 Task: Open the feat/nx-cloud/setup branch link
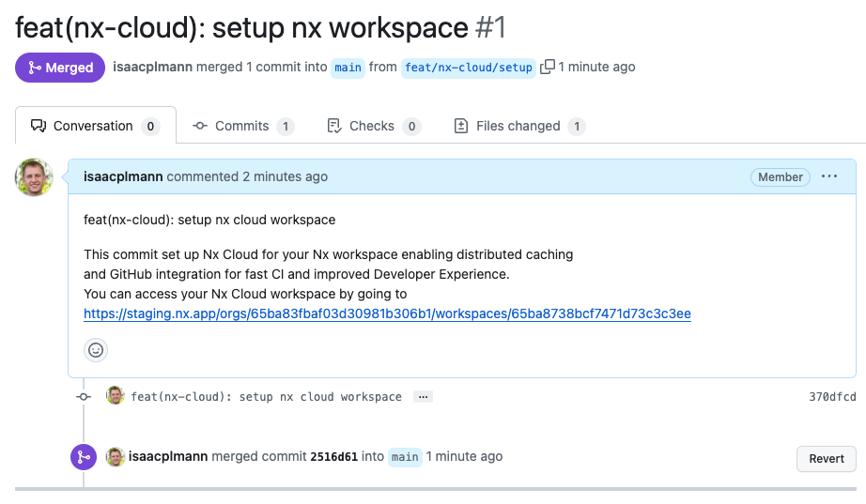click(468, 68)
